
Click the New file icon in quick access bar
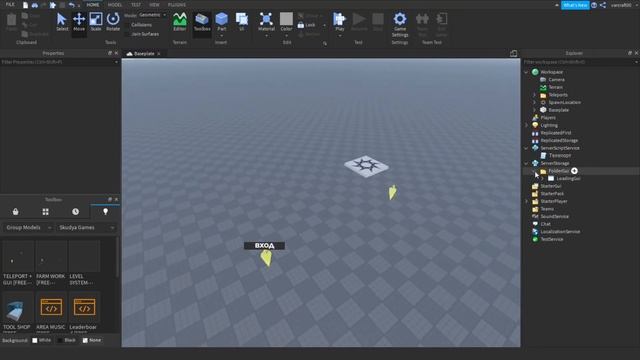coord(25,5)
